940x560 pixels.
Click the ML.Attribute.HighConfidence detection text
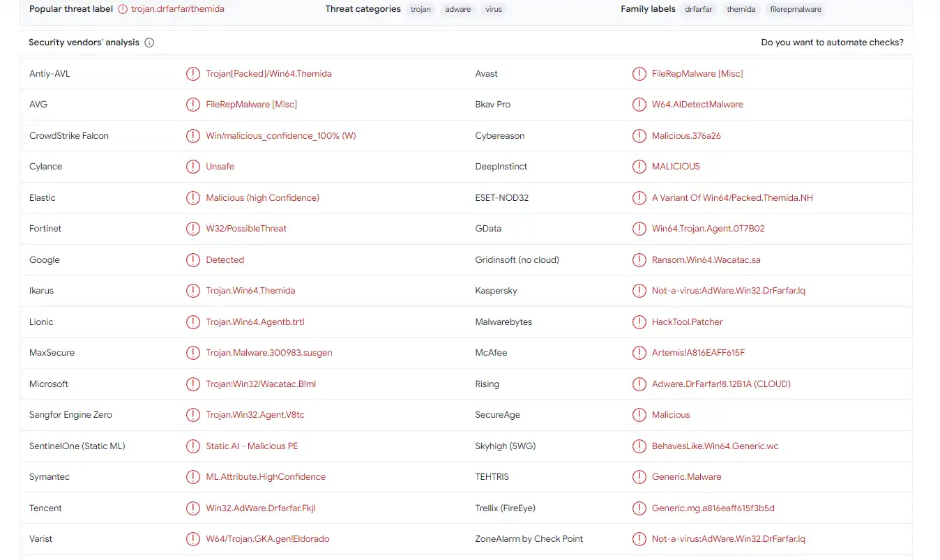[266, 477]
